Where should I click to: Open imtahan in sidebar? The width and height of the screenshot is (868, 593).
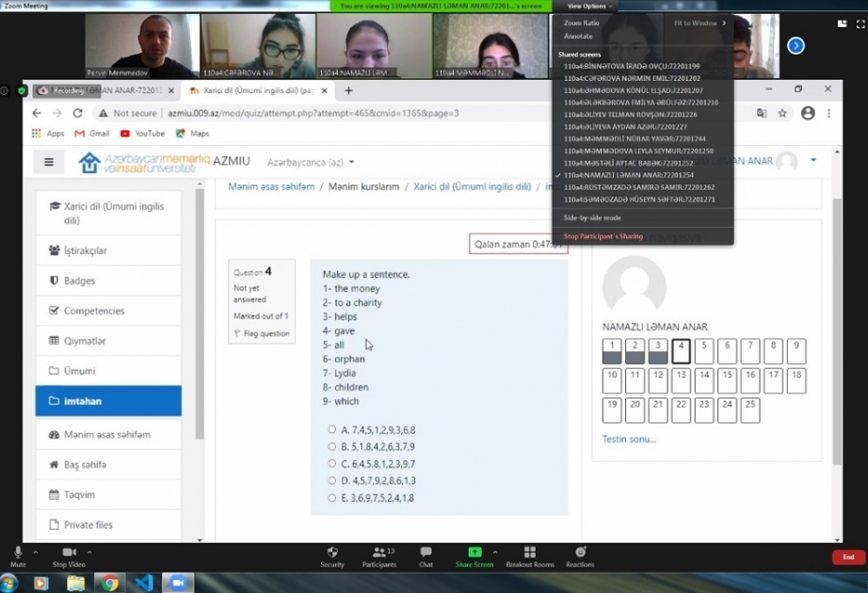[108, 401]
